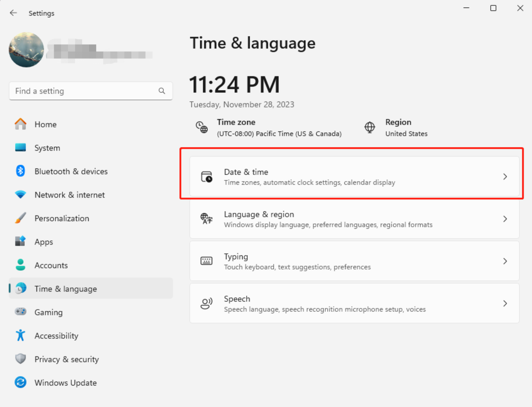Click the Speech person-talking icon
The width and height of the screenshot is (532, 407).
coord(207,303)
